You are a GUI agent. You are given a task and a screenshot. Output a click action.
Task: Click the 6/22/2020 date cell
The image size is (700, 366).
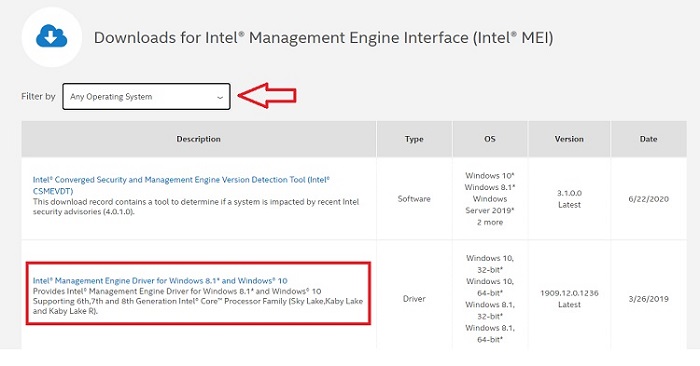click(648, 199)
